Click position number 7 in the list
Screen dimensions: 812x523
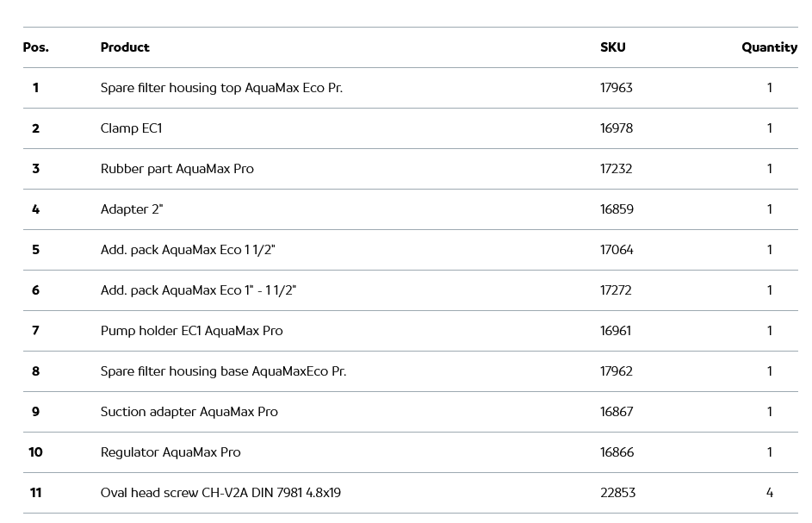click(x=35, y=331)
